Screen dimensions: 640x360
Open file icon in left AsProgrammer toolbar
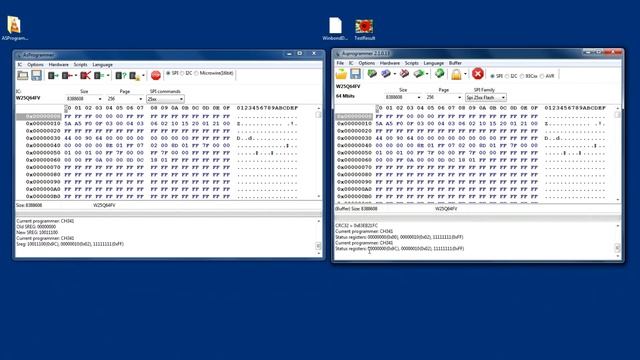(22, 75)
